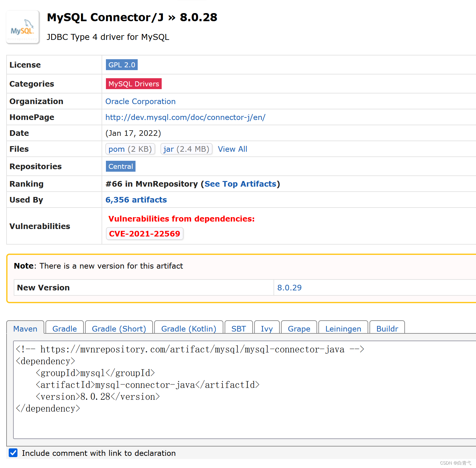Open the MySQL Drivers category tag
This screenshot has width=476, height=468.
coord(134,84)
